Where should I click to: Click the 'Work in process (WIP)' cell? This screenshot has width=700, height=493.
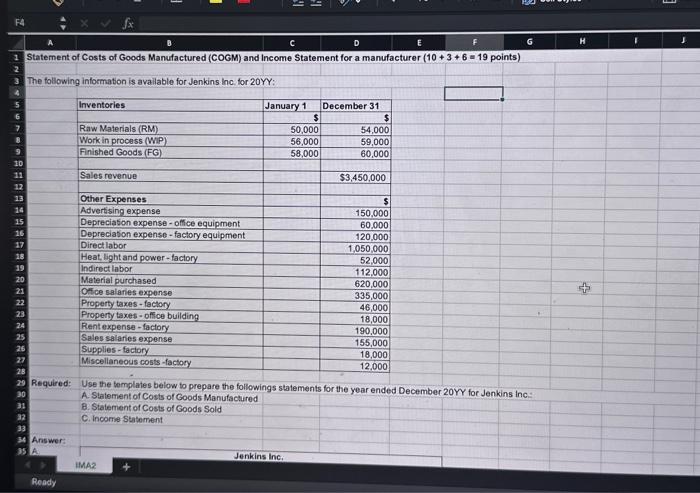click(171, 140)
